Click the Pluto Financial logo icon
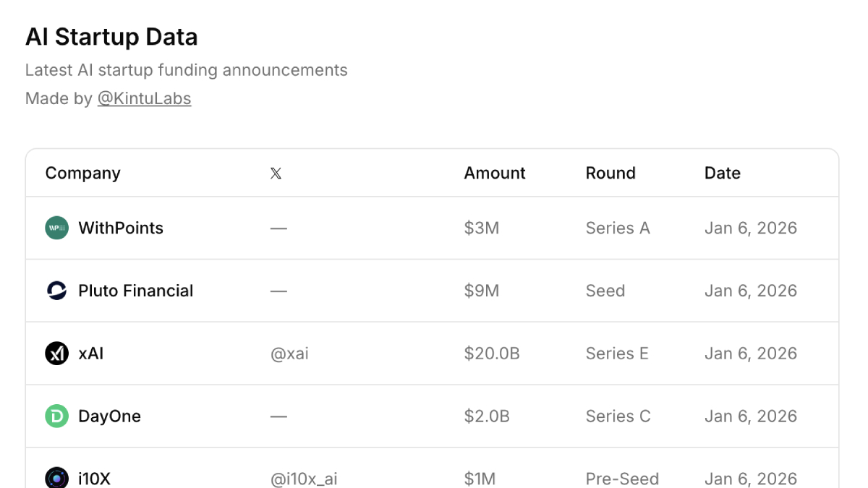 point(56,291)
